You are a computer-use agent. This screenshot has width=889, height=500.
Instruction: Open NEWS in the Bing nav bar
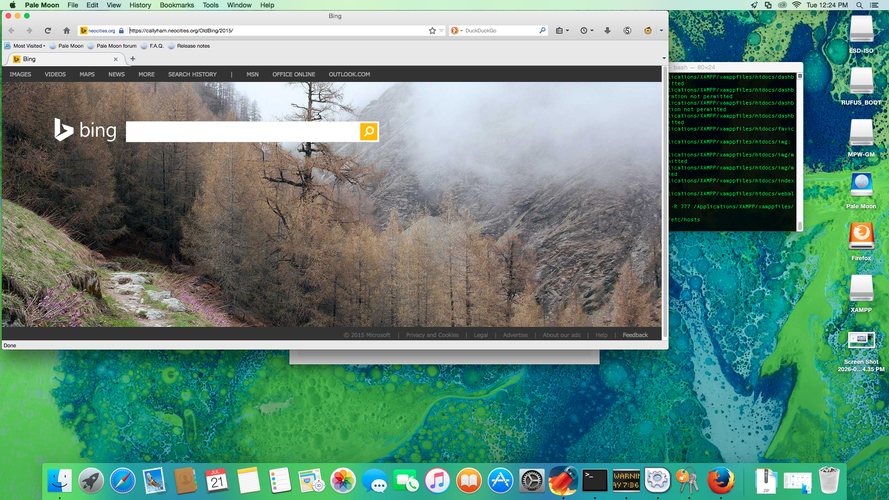tap(116, 74)
